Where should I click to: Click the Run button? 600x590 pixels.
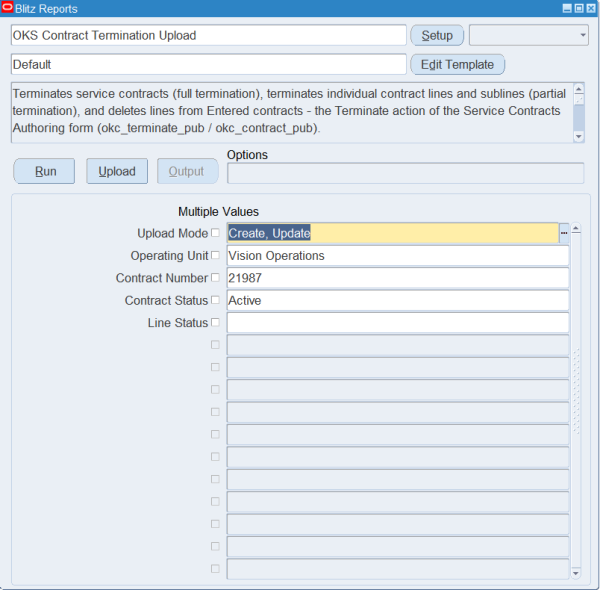(x=44, y=171)
